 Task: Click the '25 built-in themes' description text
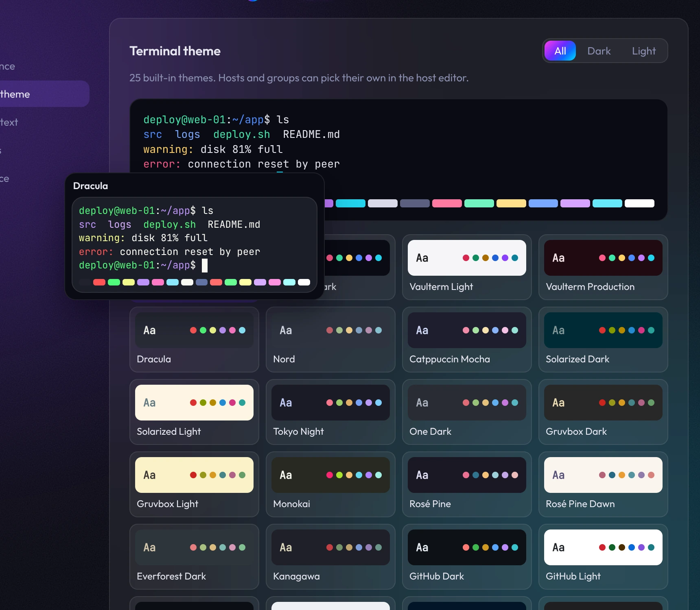point(299,78)
